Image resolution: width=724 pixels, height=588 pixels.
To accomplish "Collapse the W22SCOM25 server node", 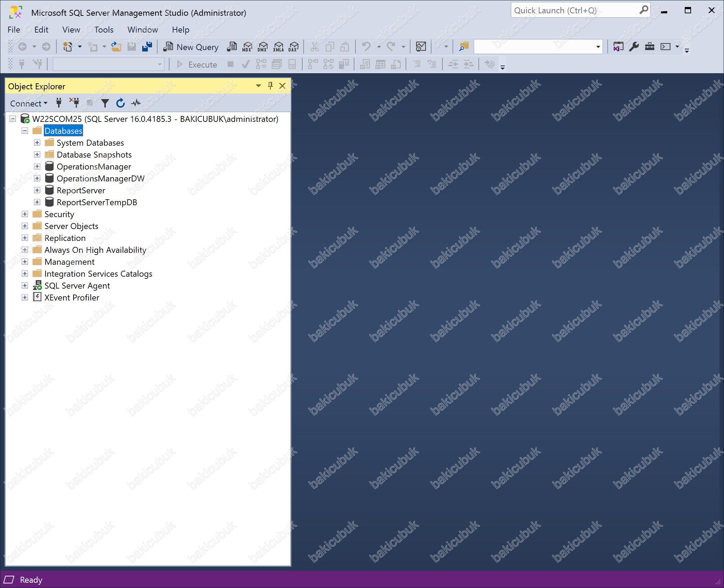I will point(13,119).
